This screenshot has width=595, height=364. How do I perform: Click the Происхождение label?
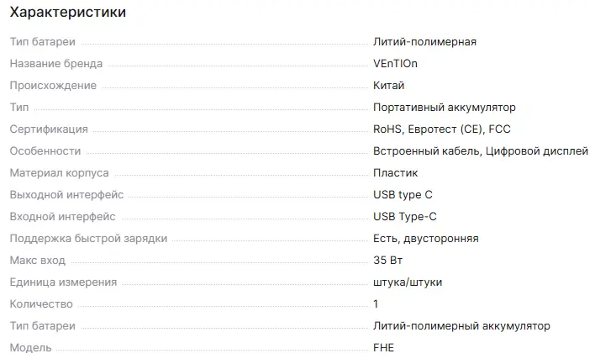tap(53, 86)
